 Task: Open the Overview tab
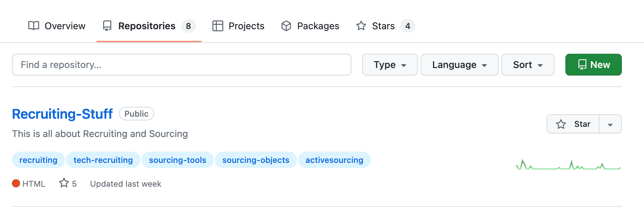pos(57,26)
